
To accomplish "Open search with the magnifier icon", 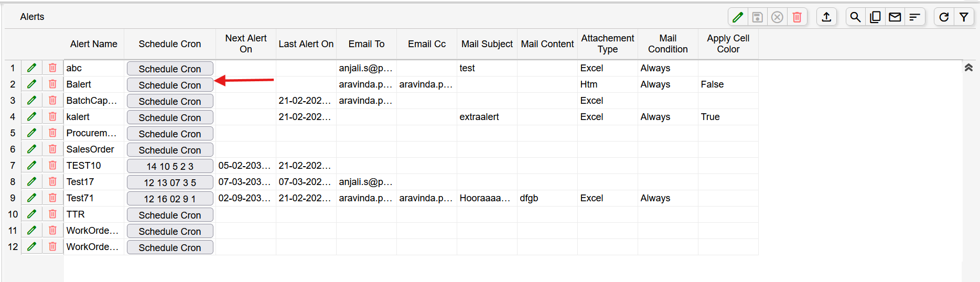I will click(855, 17).
